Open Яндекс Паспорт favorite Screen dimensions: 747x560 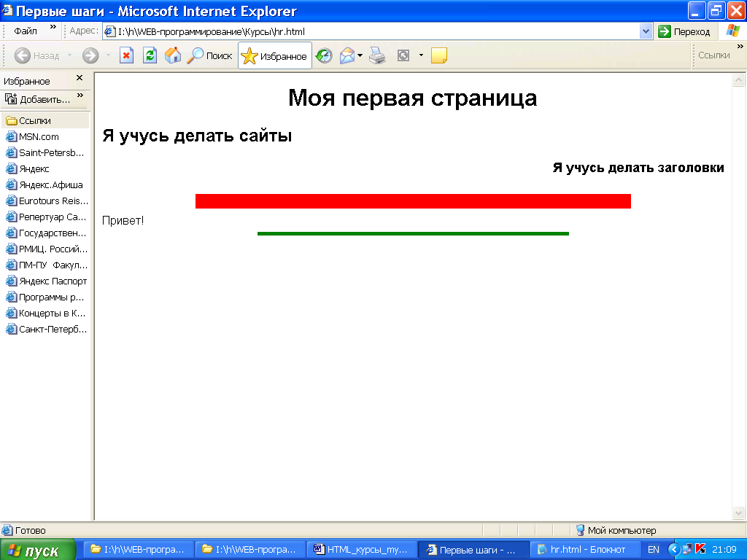tap(44, 281)
